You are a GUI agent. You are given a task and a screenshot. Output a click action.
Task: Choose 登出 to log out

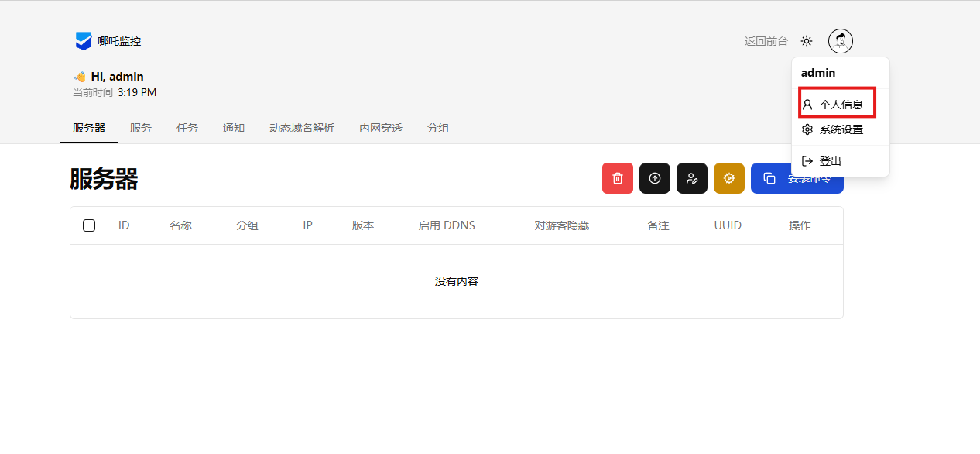pos(830,161)
